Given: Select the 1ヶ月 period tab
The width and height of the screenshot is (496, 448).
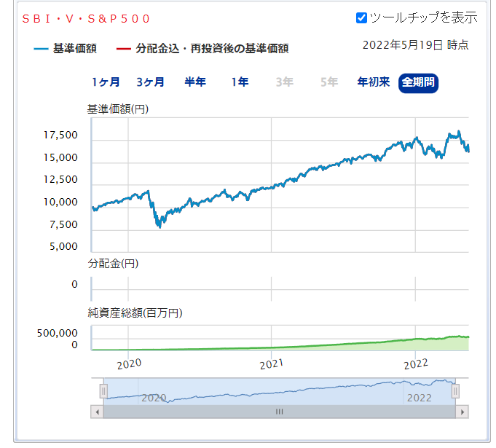Looking at the screenshot, I should coord(106,82).
